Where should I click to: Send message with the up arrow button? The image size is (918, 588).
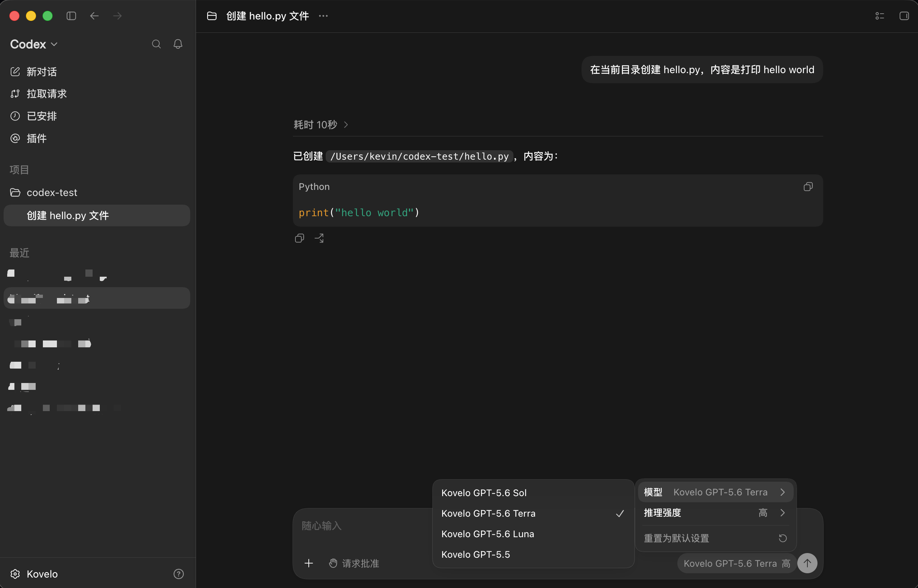[807, 563]
